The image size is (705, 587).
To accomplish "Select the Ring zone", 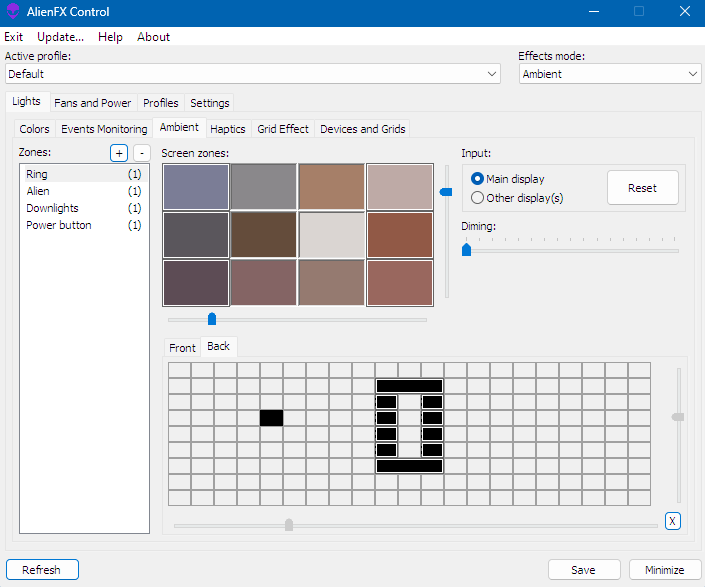I will (84, 174).
